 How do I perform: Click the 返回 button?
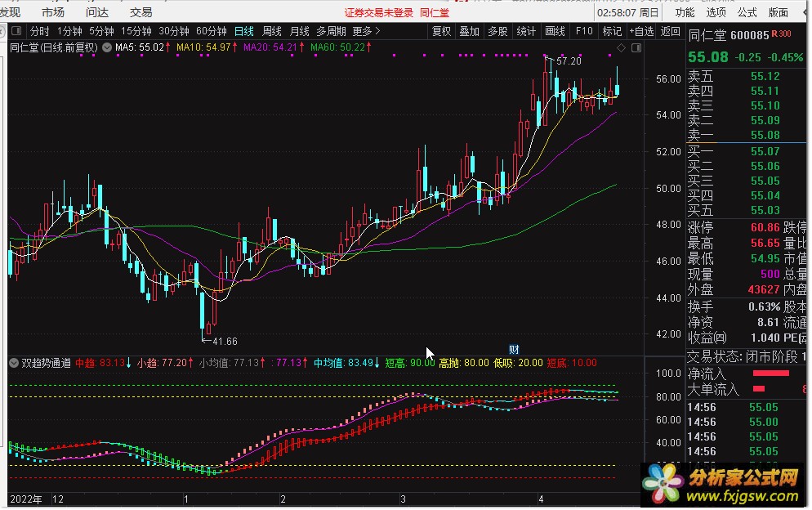670,31
